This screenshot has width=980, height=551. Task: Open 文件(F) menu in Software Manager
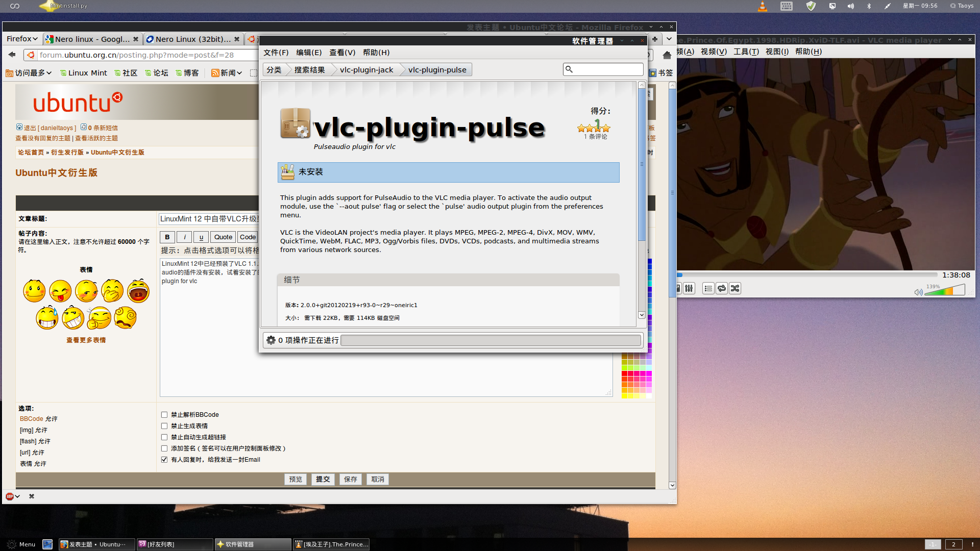coord(276,53)
